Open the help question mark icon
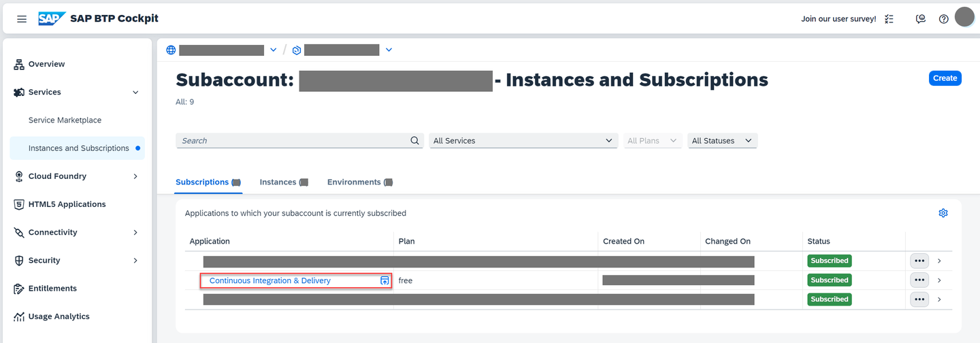This screenshot has width=980, height=343. pos(943,19)
